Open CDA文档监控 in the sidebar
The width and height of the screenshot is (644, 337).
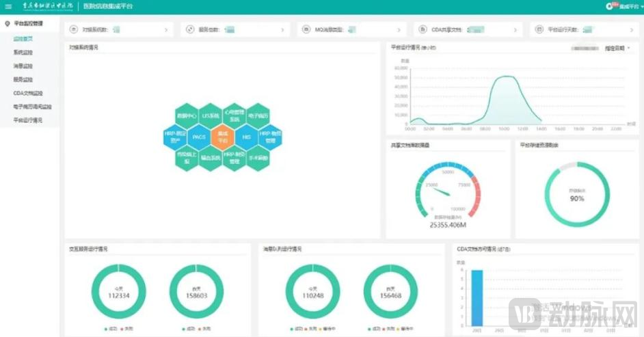pos(28,93)
